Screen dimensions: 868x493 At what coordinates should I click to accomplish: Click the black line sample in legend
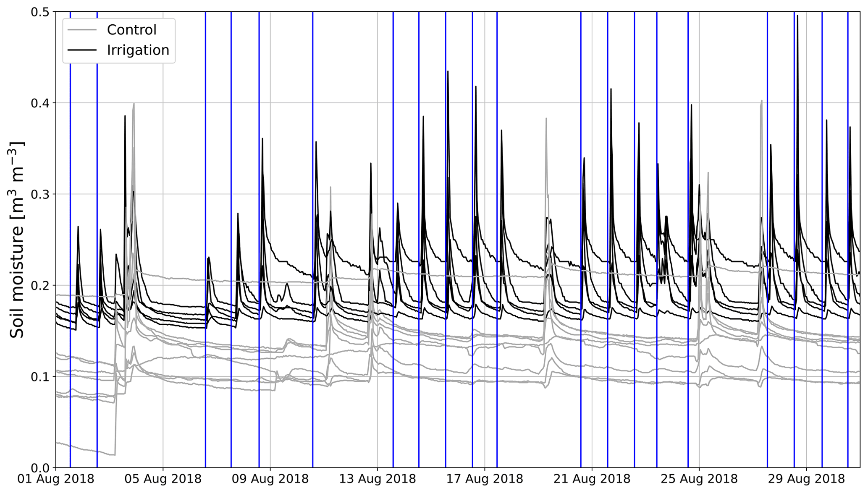click(x=82, y=50)
